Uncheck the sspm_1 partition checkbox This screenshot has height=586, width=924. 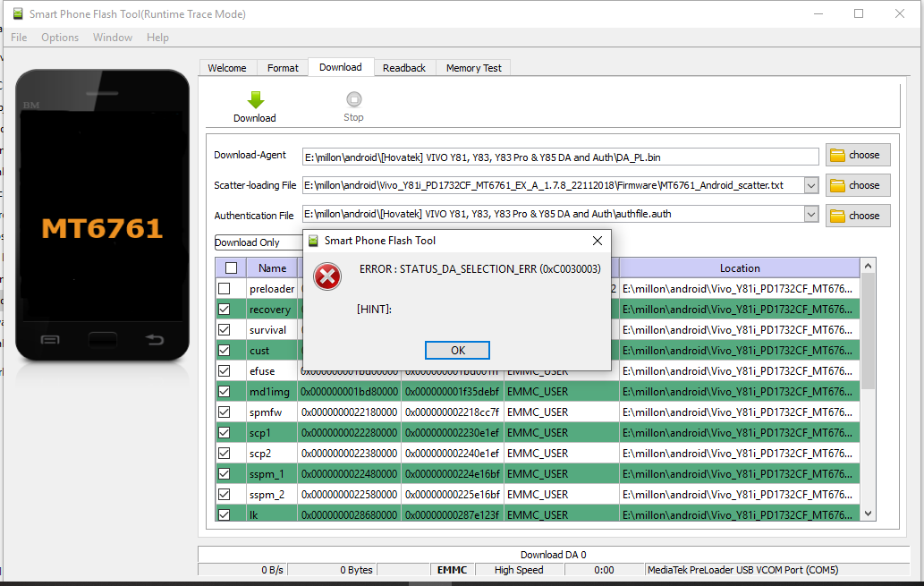(x=224, y=474)
